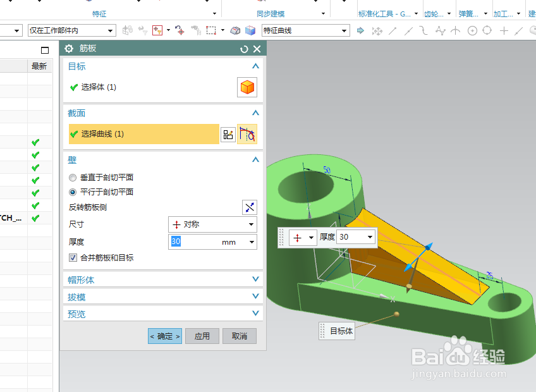Screen dimensions: 536x392
Task: Open the dialog options gear on 筋板 title bar
Action: pos(69,48)
